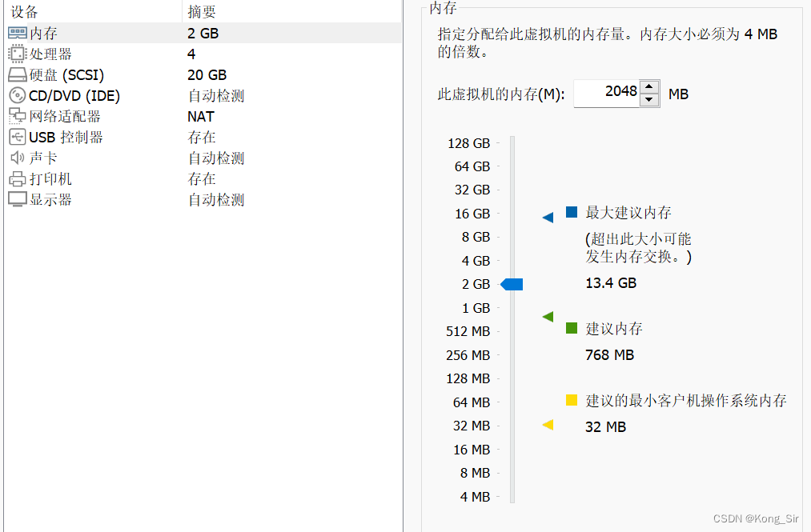The image size is (811, 532).
Task: Click the yellow 32 MB minimum triangle
Action: coord(548,426)
